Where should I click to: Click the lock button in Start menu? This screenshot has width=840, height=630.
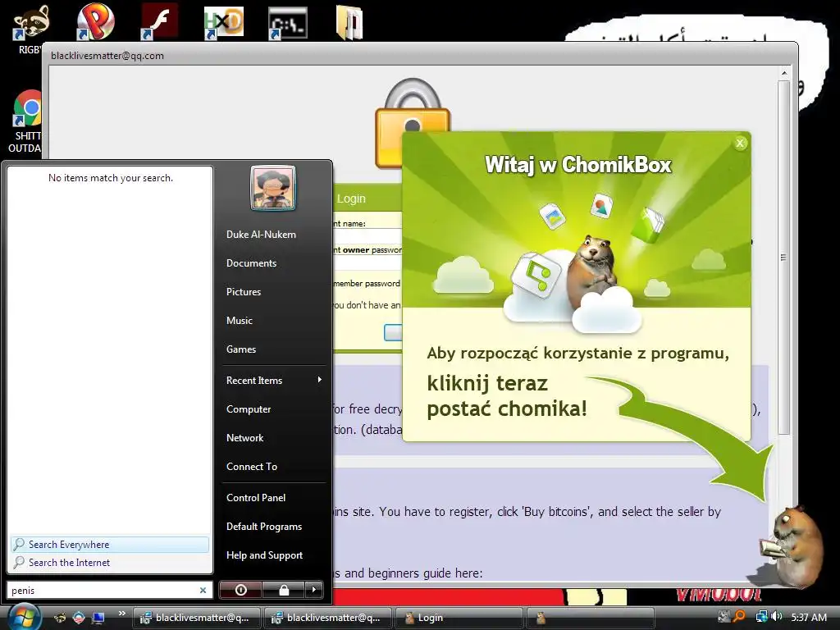(284, 590)
